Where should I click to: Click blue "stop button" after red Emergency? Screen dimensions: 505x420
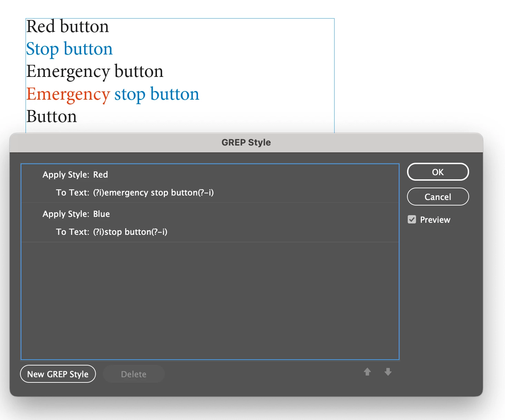[157, 94]
